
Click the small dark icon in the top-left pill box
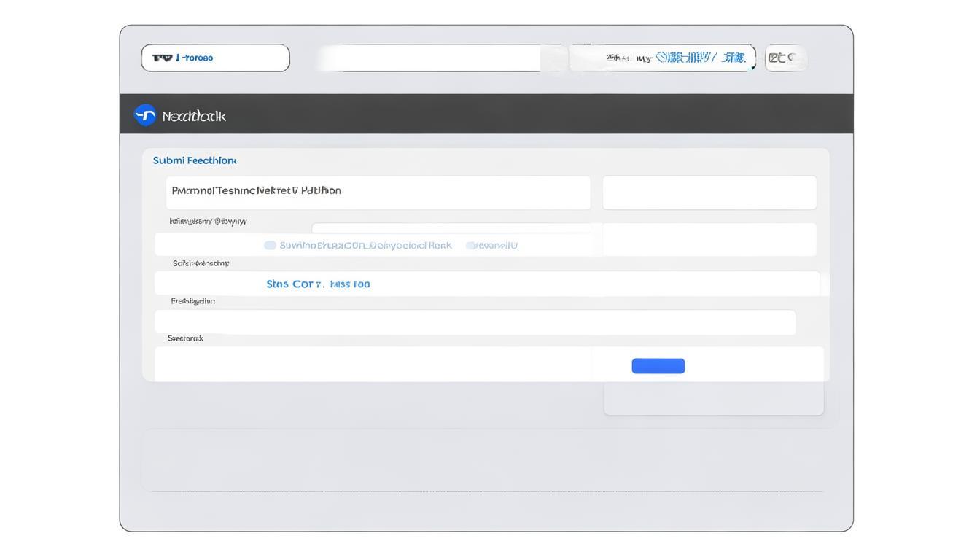click(x=162, y=58)
